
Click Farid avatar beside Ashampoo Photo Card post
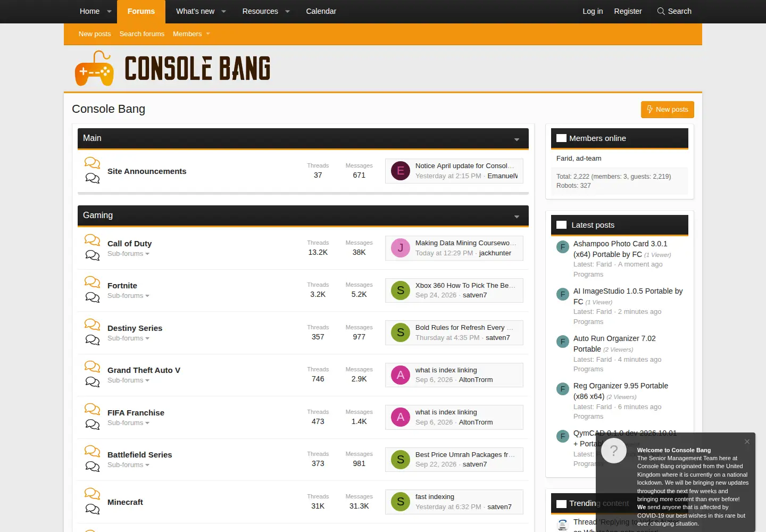(563, 247)
